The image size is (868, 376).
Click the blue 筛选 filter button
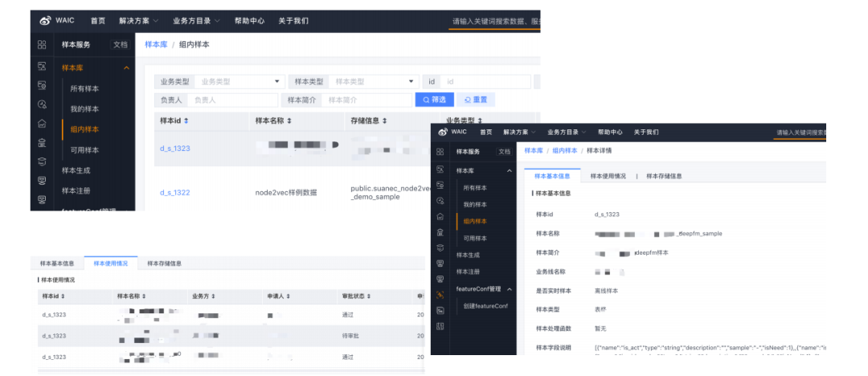click(x=435, y=100)
